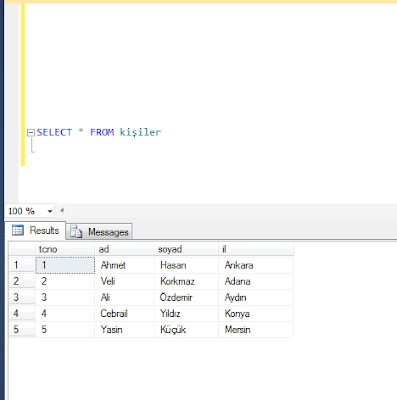This screenshot has width=397, height=400.
Task: Click the SELECT keyword in the query
Action: click(x=54, y=132)
